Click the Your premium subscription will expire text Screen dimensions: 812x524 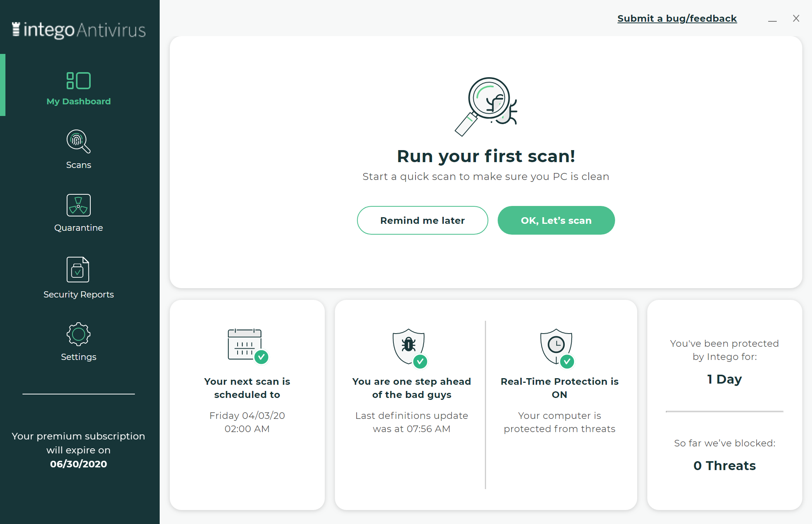click(79, 443)
